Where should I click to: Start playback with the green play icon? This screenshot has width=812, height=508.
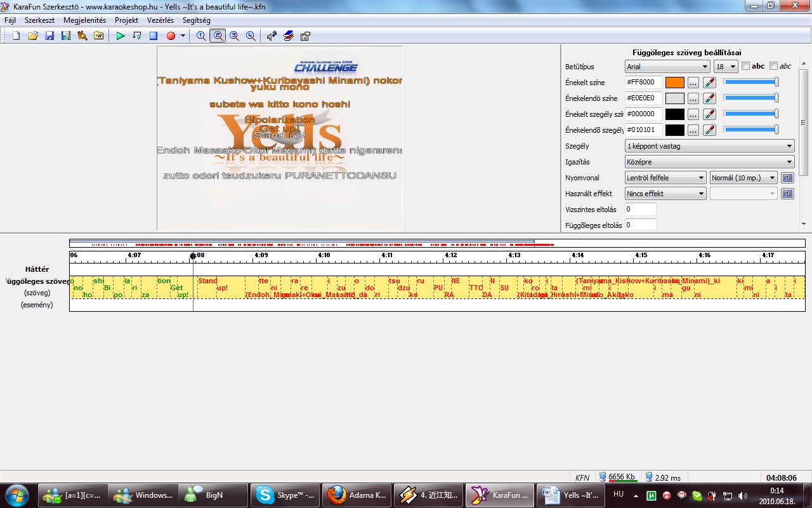tap(121, 36)
